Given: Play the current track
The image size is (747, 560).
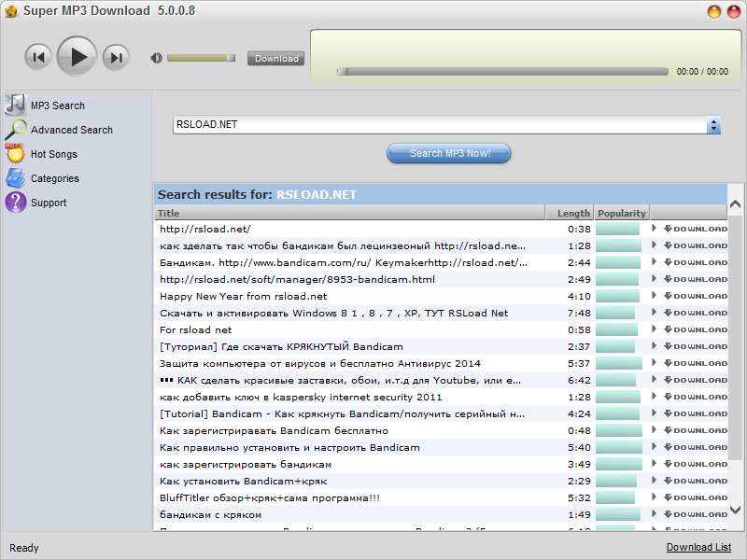Looking at the screenshot, I should pyautogui.click(x=78, y=57).
